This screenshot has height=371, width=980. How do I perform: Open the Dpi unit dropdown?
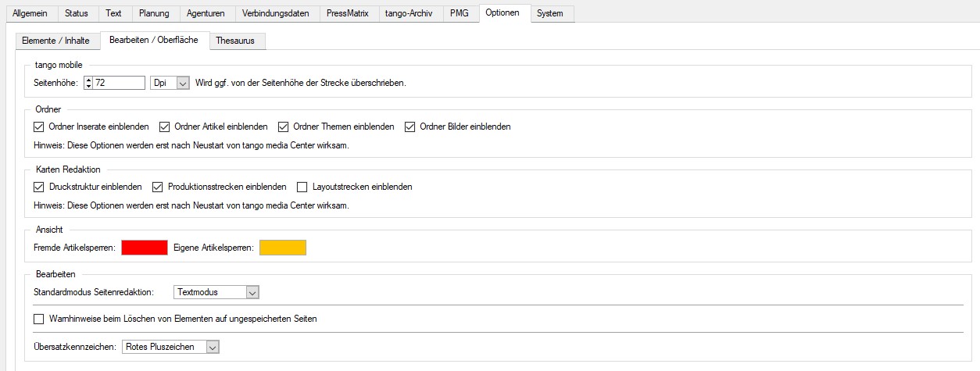183,83
